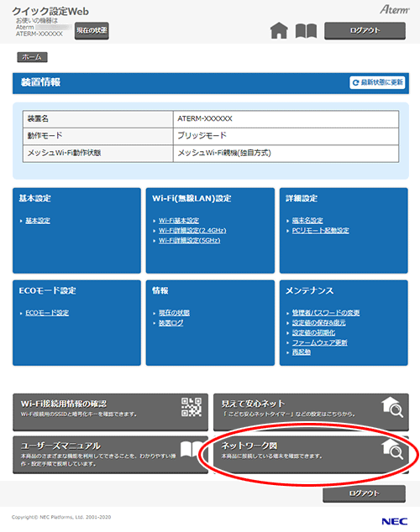Open the ネットワーク図 banner
The height and width of the screenshot is (532, 420).
311,455
